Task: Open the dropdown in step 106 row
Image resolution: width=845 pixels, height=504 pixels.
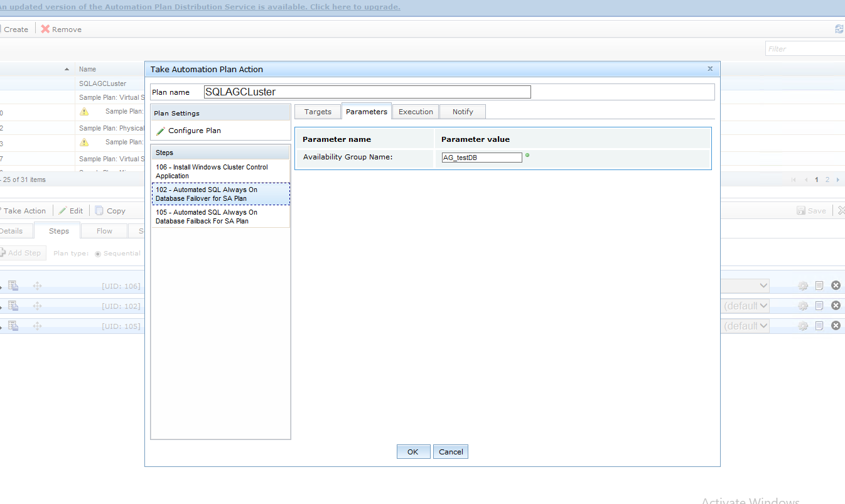Action: click(745, 286)
